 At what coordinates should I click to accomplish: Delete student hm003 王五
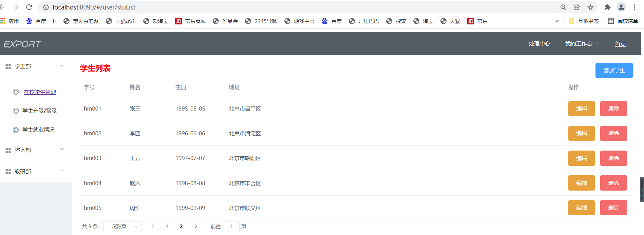click(613, 158)
